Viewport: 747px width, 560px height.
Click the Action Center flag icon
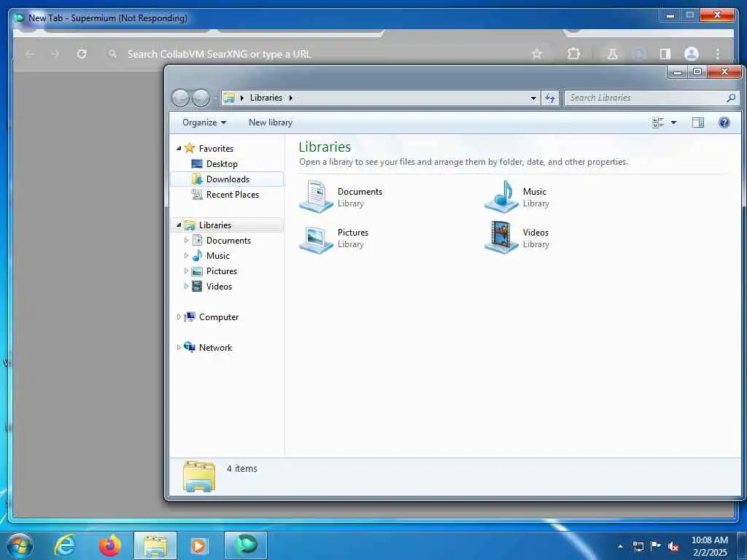point(656,545)
